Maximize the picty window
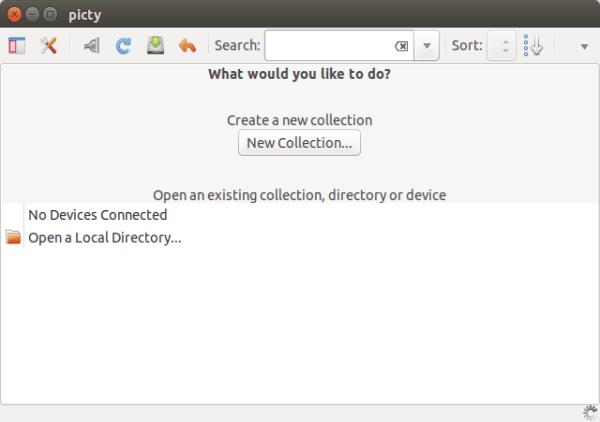This screenshot has height=422, width=600. click(50, 15)
